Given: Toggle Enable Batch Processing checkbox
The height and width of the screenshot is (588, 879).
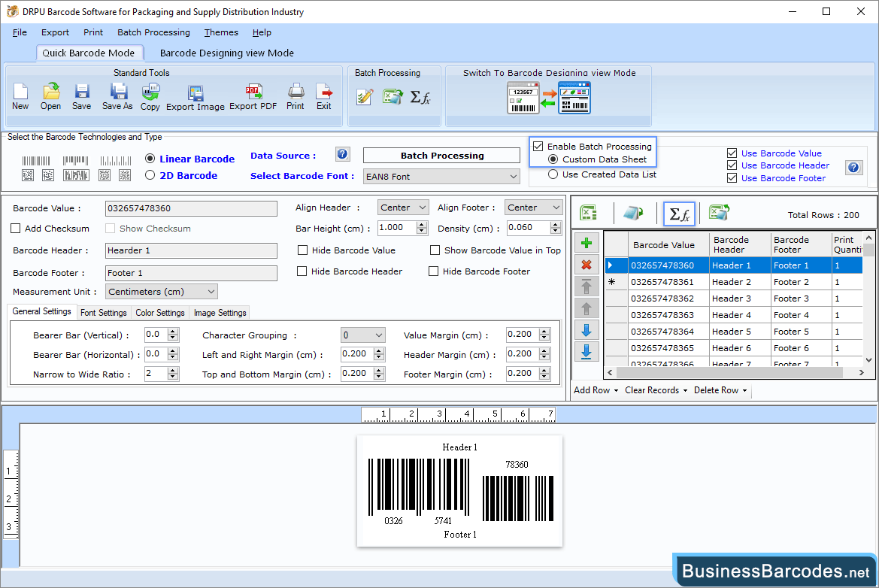Looking at the screenshot, I should click(538, 147).
